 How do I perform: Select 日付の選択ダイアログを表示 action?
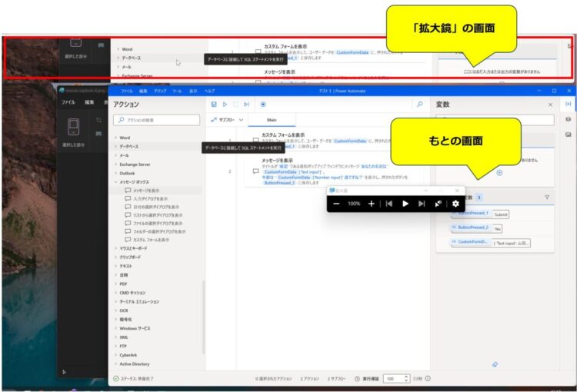click(x=155, y=207)
